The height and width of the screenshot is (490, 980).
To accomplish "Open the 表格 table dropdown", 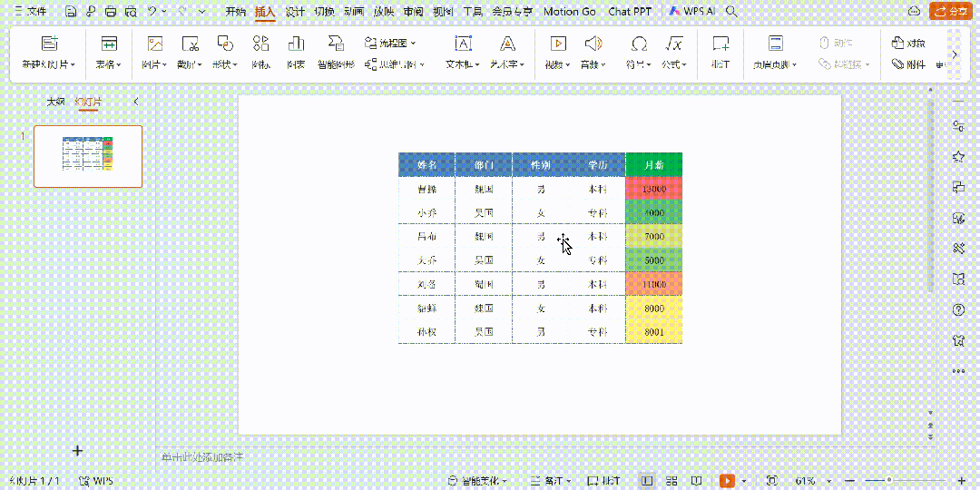I will [x=109, y=64].
